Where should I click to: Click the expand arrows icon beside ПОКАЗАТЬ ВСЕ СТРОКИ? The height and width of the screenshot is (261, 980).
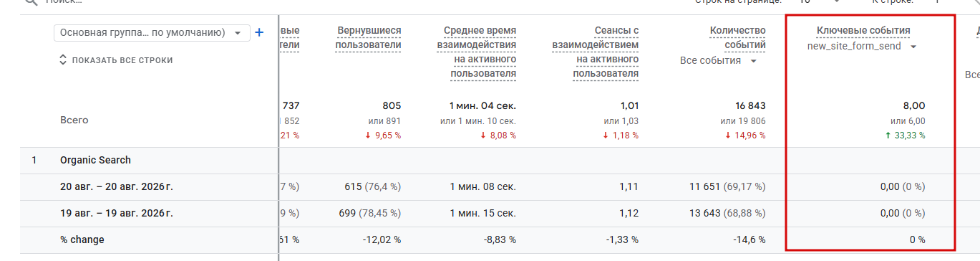[x=63, y=60]
